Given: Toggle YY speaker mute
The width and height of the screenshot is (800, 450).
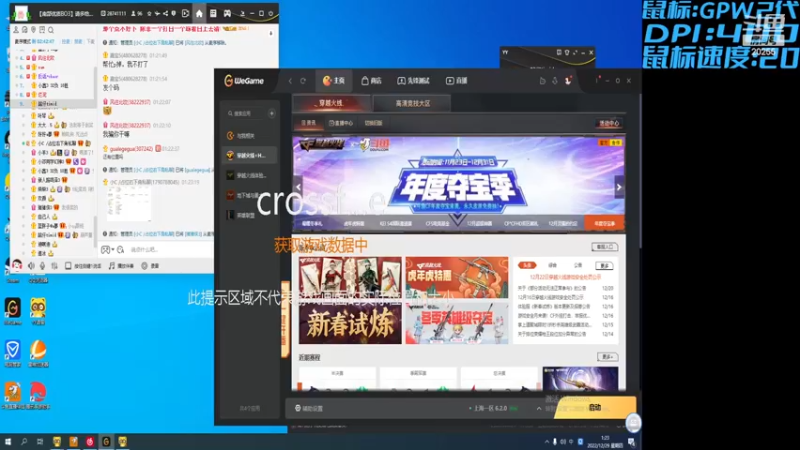Looking at the screenshot, I should click(31, 266).
